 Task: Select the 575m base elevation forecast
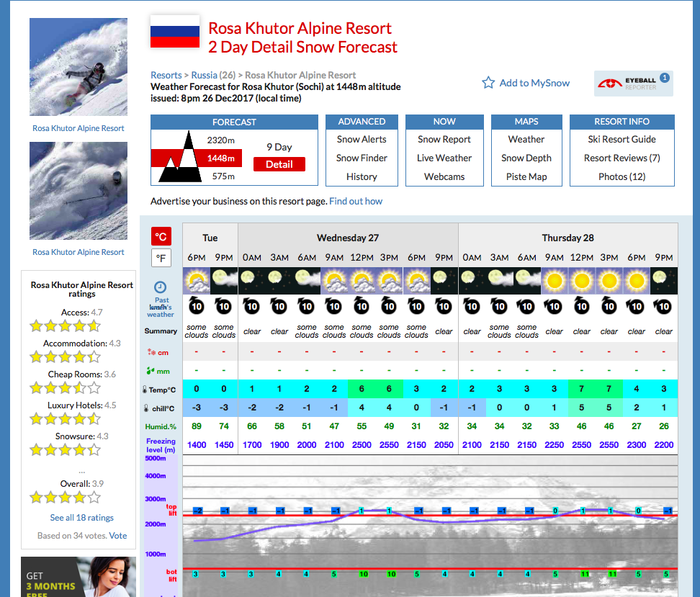point(223,176)
